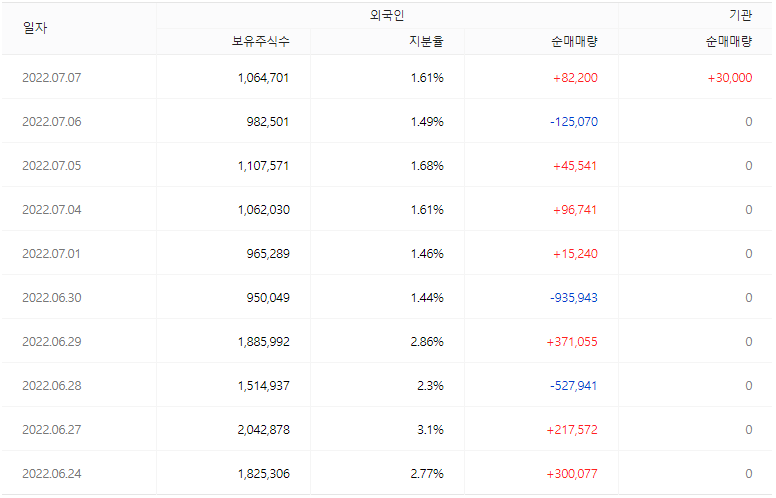Image resolution: width=776 pixels, height=498 pixels.
Task: Click the 3.1% ownership ratio
Action: [x=430, y=430]
